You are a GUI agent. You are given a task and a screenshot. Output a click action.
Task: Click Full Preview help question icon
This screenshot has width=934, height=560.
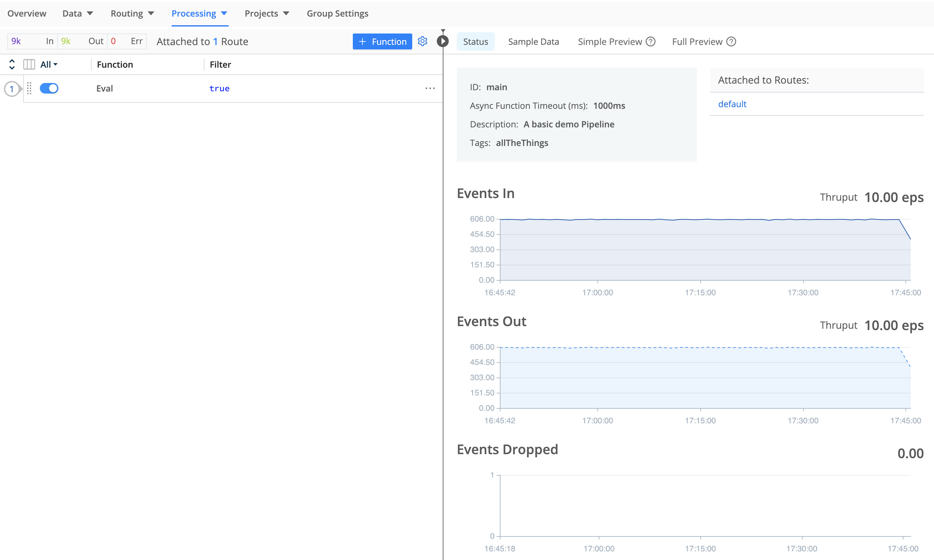[731, 41]
